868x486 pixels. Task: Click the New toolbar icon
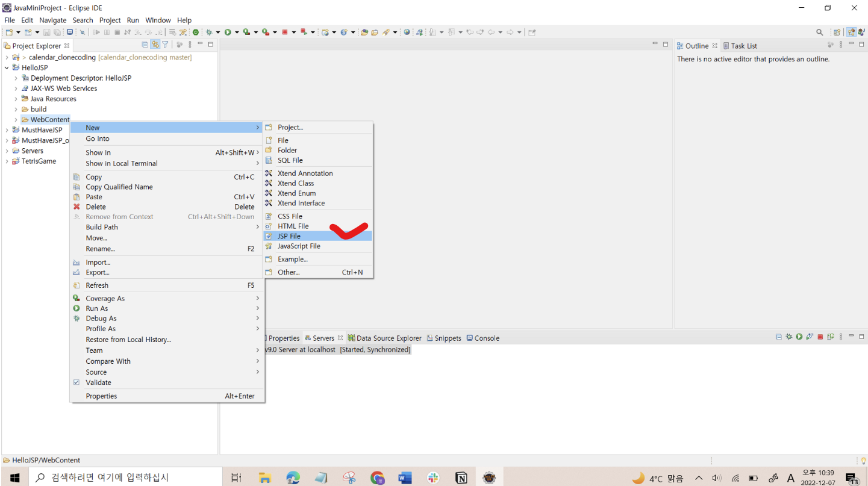pyautogui.click(x=9, y=32)
